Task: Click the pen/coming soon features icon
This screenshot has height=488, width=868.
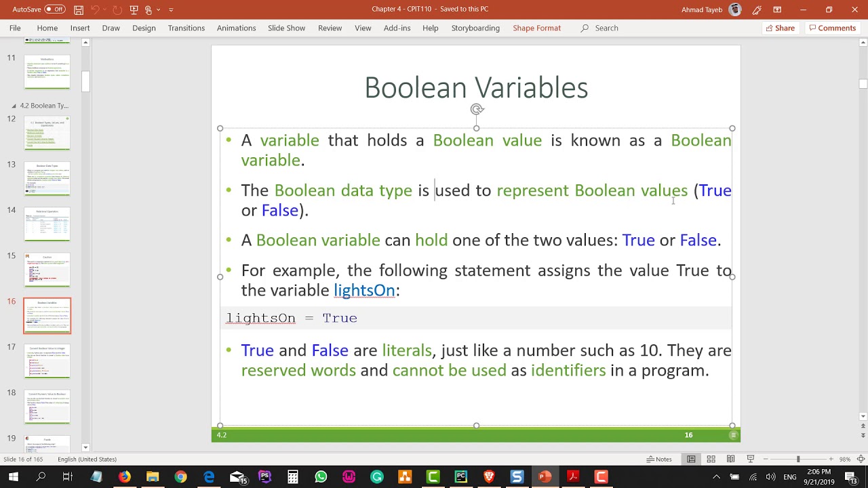Action: click(x=757, y=9)
